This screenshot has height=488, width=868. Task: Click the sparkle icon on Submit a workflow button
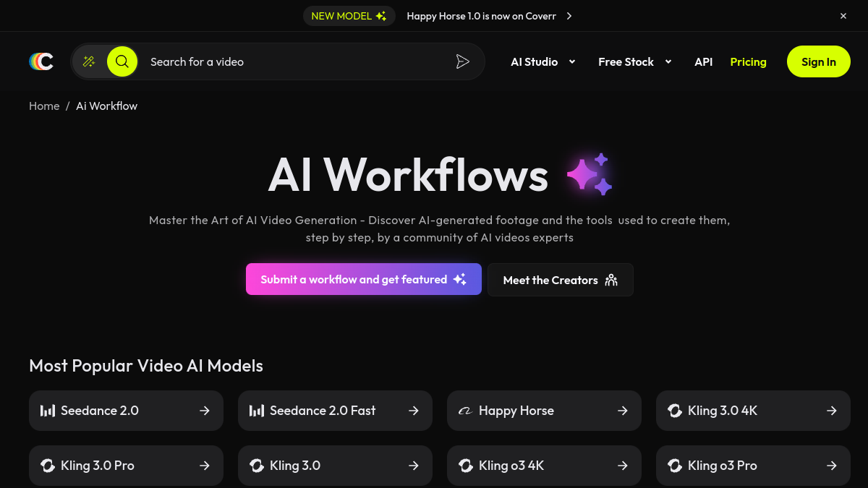pyautogui.click(x=460, y=280)
